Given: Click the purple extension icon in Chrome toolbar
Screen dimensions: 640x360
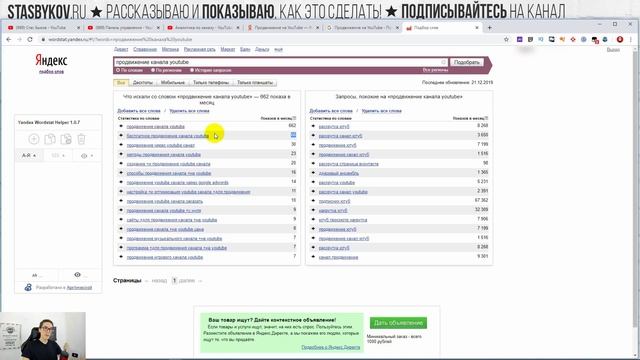Looking at the screenshot, I should [x=519, y=40].
